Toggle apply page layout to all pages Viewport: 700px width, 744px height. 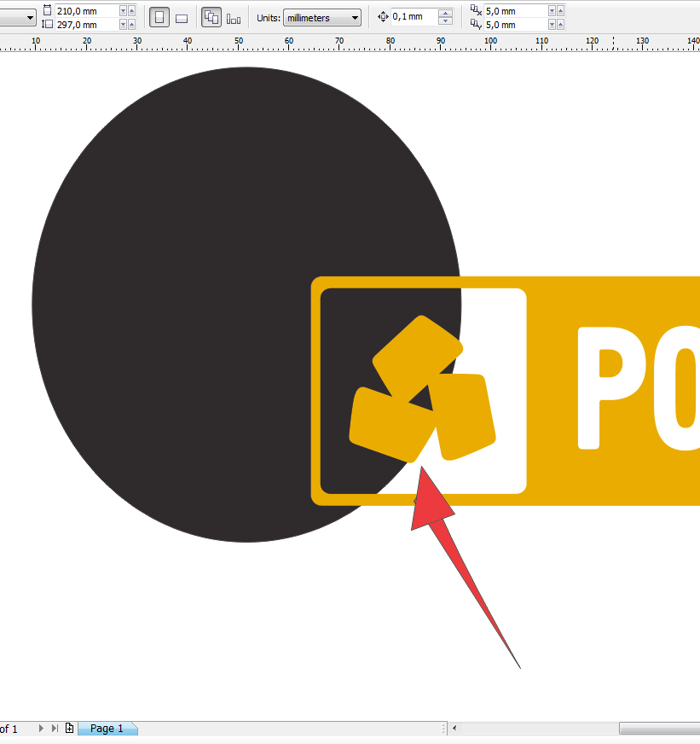(x=211, y=18)
